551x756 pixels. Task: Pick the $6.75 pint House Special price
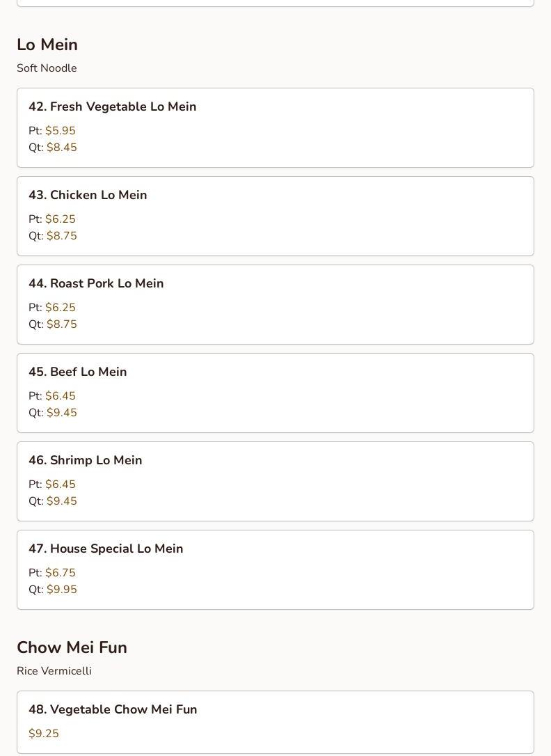[61, 573]
